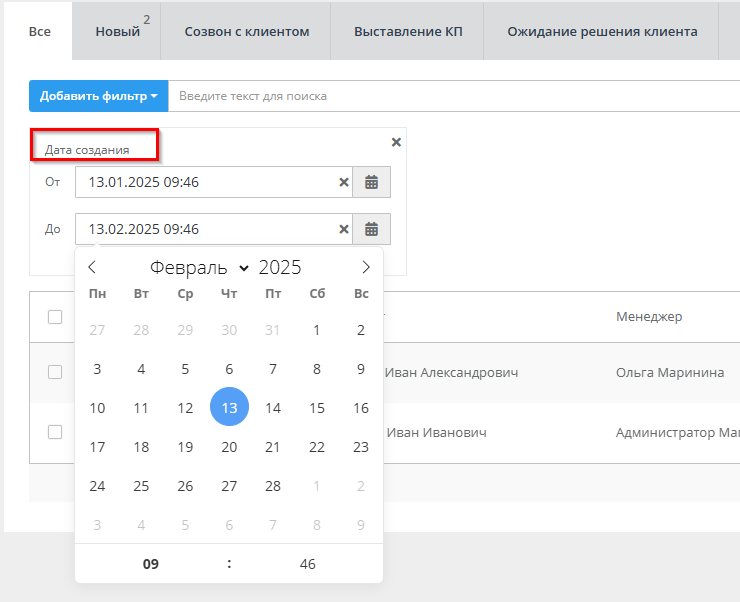The width and height of the screenshot is (740, 602).
Task: Expand the Февраль month selector
Action: point(199,267)
